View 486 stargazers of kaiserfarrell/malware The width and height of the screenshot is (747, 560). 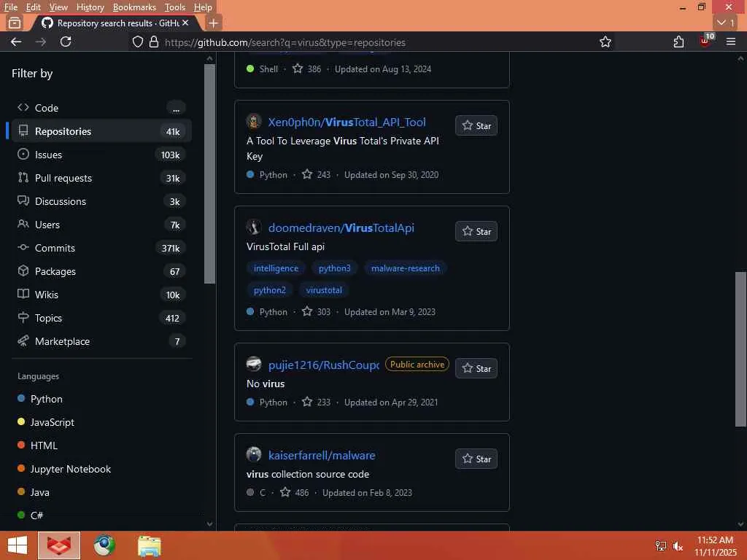(x=295, y=493)
